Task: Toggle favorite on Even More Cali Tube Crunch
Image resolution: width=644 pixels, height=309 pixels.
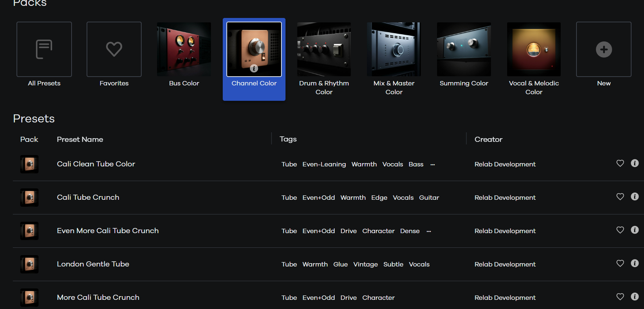Action: (620, 230)
